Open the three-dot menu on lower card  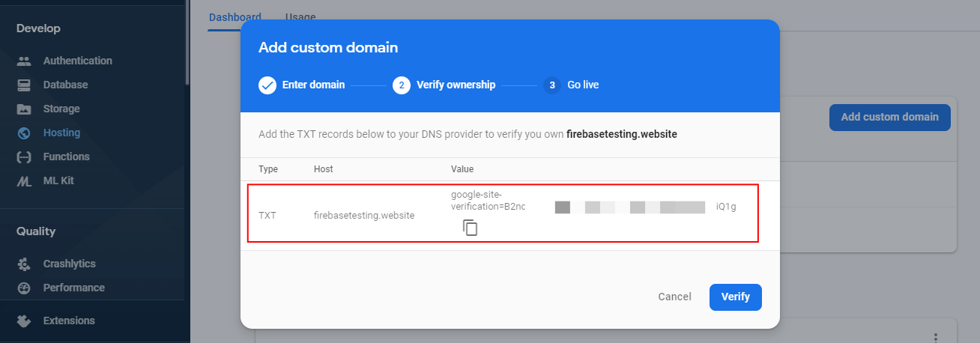[x=935, y=337]
